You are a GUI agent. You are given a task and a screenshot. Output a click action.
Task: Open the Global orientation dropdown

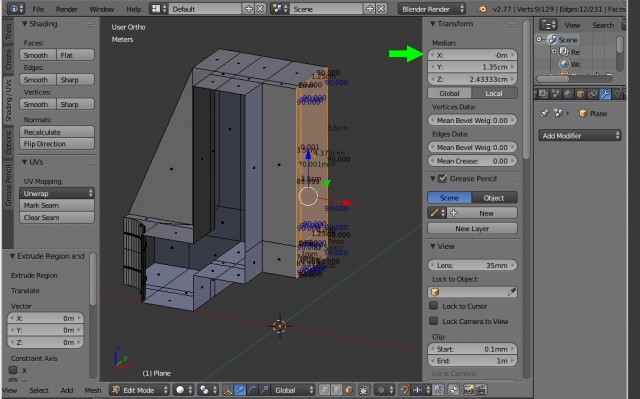[x=293, y=390]
